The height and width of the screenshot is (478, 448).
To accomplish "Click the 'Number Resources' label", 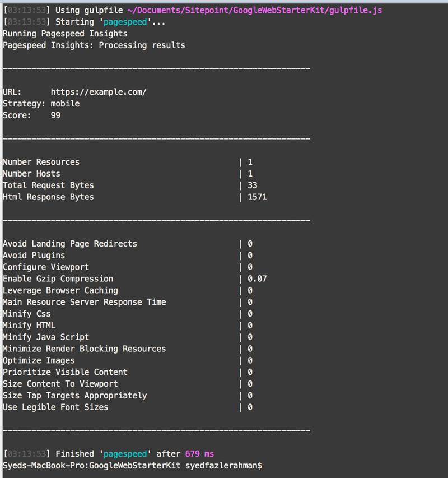I will 41,162.
